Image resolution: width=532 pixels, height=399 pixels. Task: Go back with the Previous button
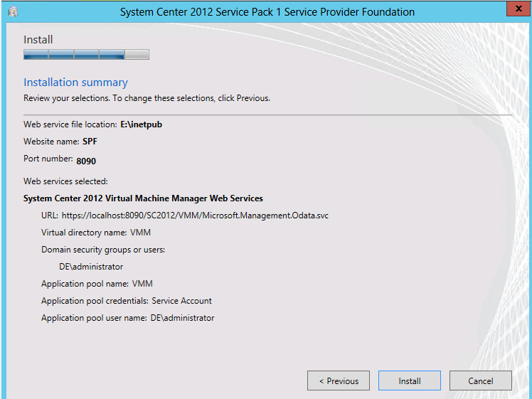[338, 381]
